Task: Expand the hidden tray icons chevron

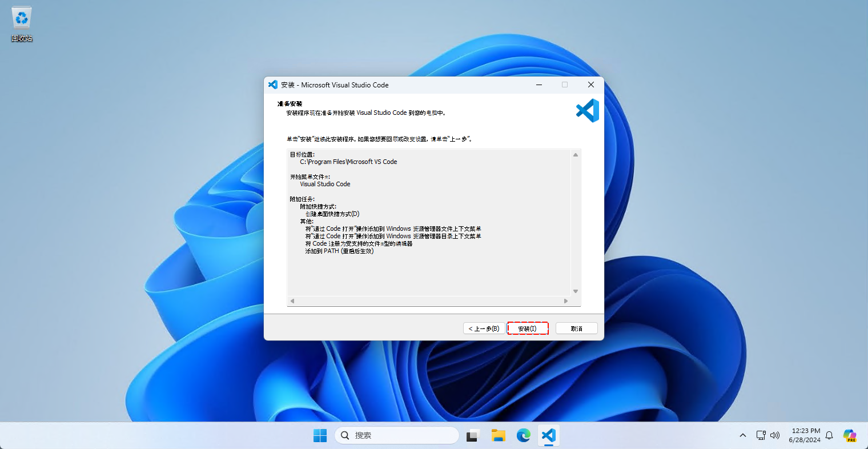Action: tap(742, 435)
